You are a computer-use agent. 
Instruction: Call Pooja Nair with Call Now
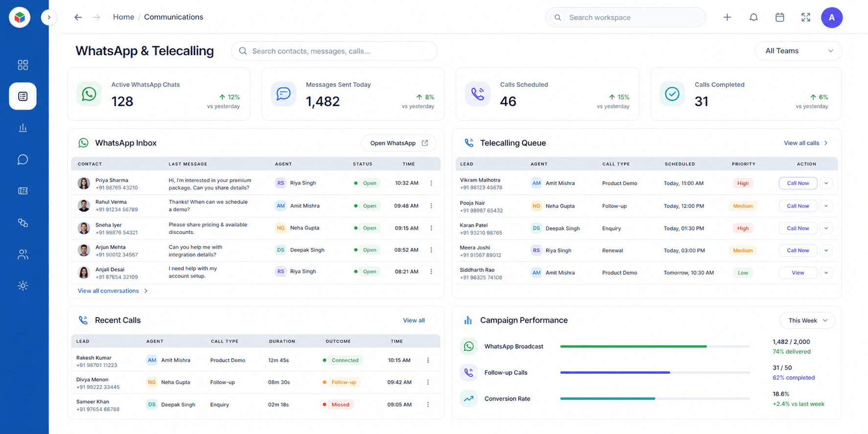tap(798, 206)
